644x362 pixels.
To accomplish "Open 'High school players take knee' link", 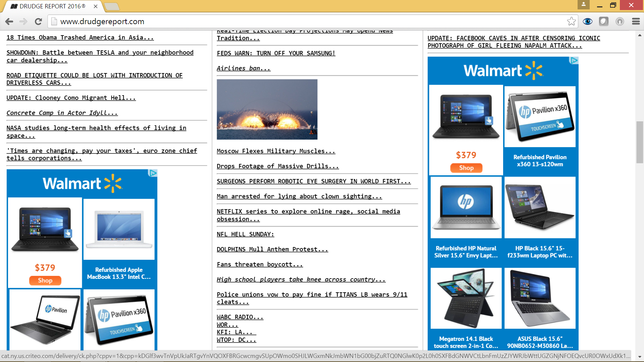I will point(301,280).
